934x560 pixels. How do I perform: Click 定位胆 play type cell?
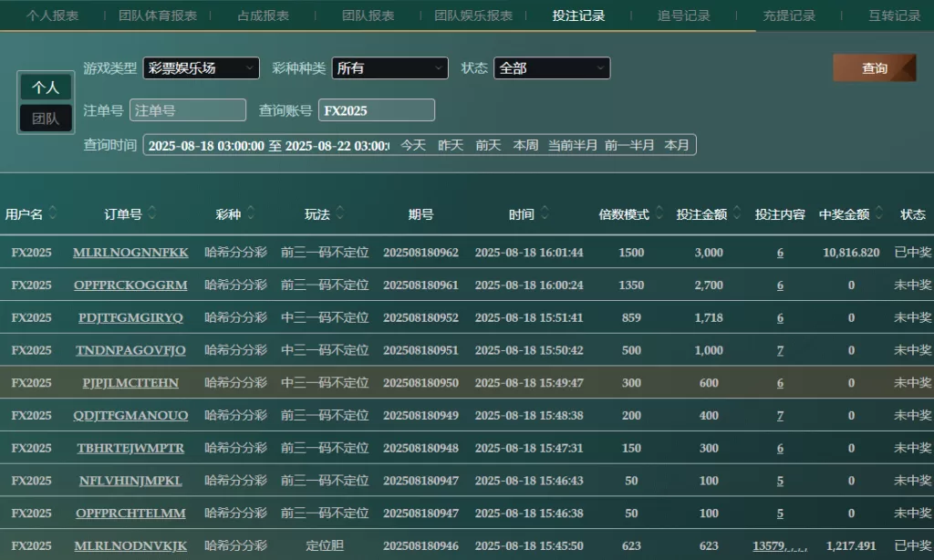[x=325, y=545]
